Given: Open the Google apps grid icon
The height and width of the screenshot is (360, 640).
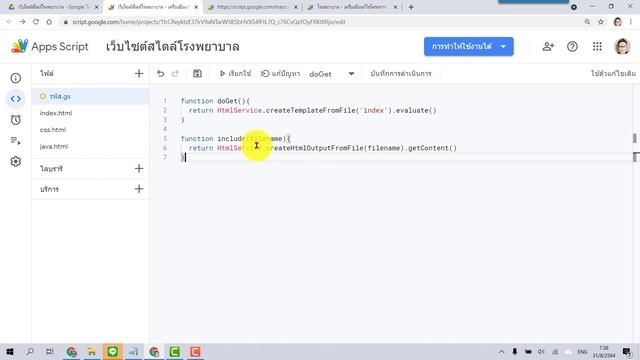Looking at the screenshot, I should point(597,47).
